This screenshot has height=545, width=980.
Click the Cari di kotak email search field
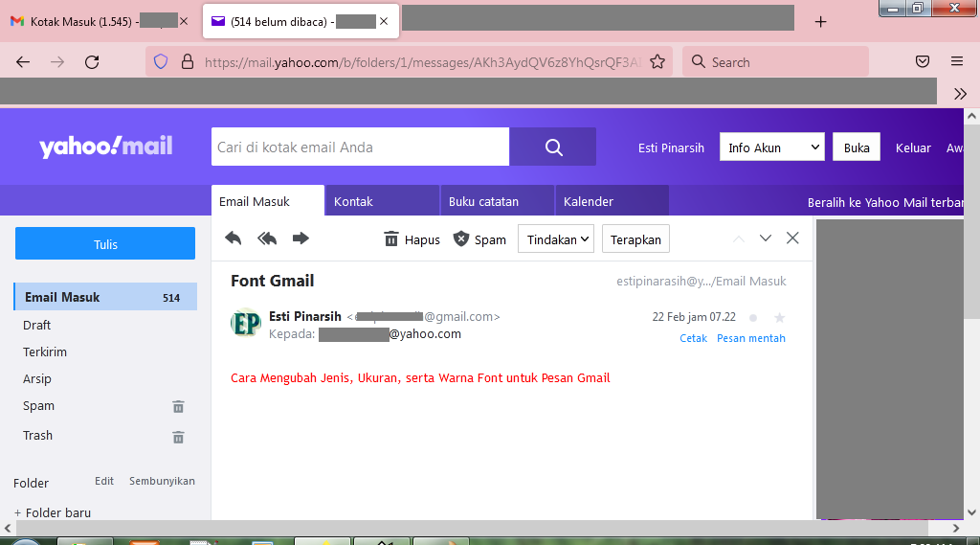360,148
